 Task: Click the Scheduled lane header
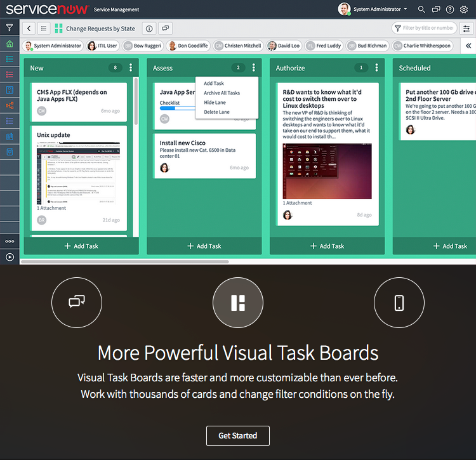(434, 68)
